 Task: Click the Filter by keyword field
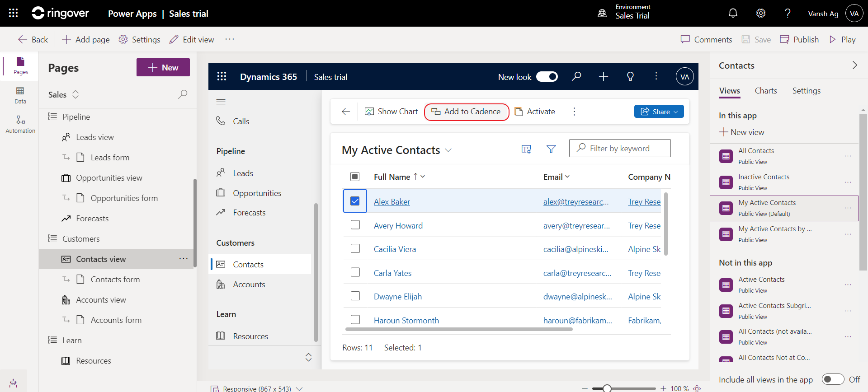620,148
